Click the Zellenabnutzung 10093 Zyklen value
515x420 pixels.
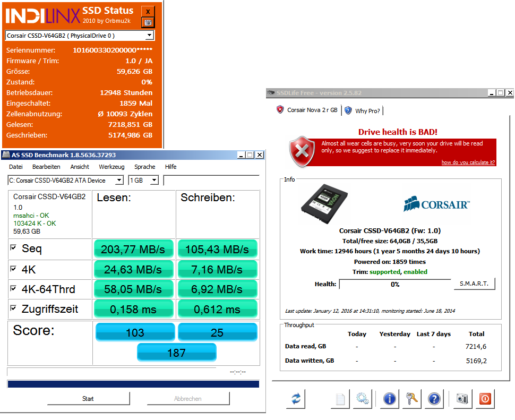125,114
